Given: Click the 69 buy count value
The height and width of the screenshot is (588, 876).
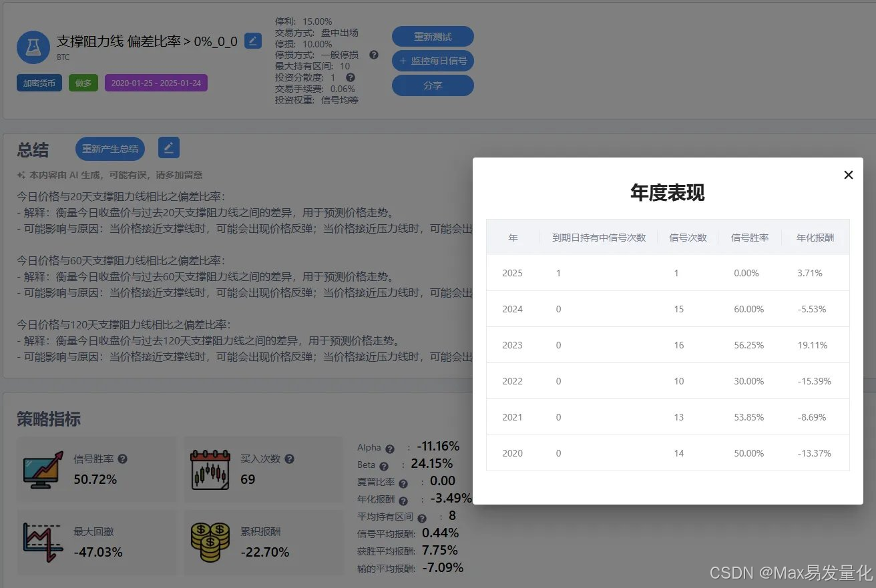Looking at the screenshot, I should click(248, 479).
